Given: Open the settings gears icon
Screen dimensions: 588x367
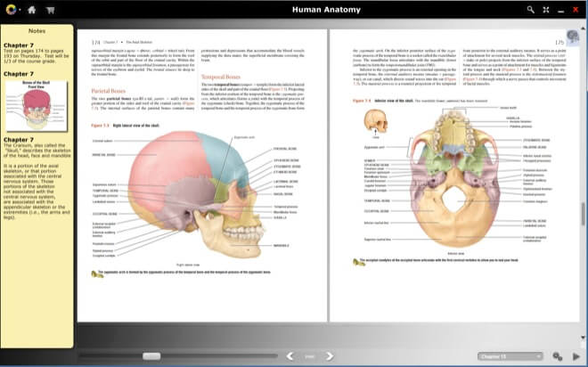Looking at the screenshot, I should pyautogui.click(x=557, y=356).
